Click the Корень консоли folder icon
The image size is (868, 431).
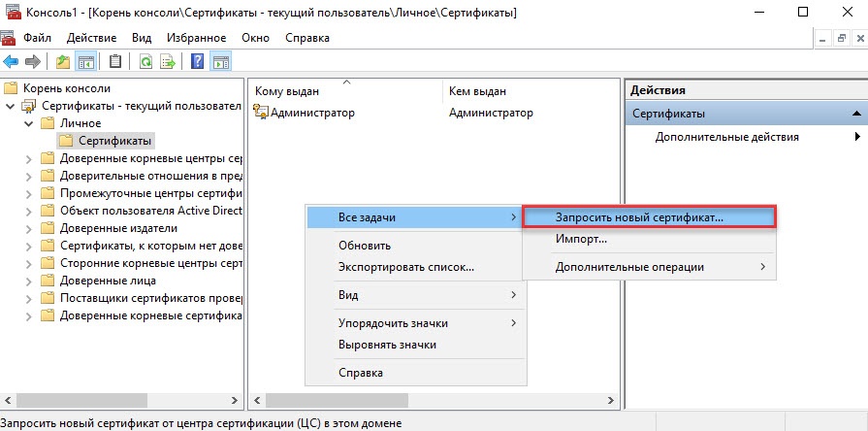(11, 88)
